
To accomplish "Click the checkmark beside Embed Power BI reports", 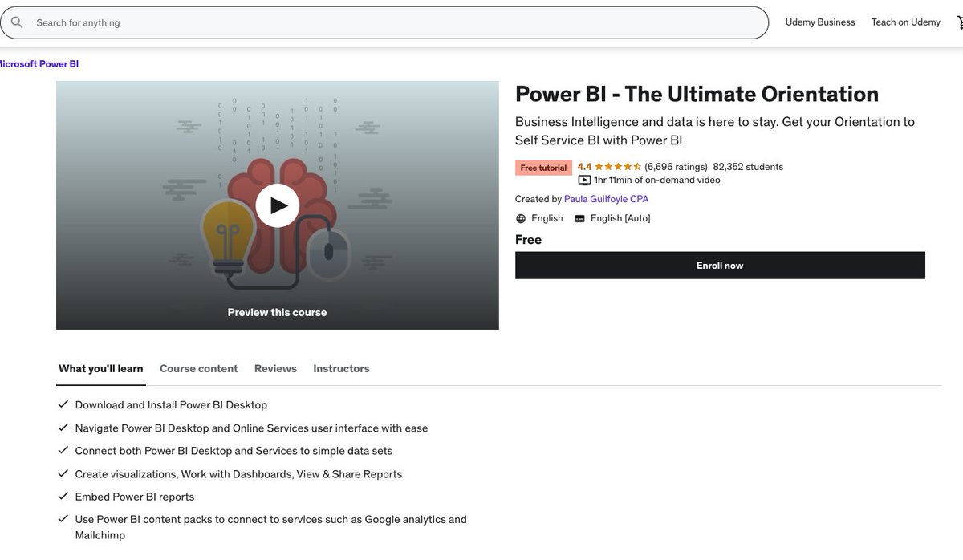I will point(63,495).
